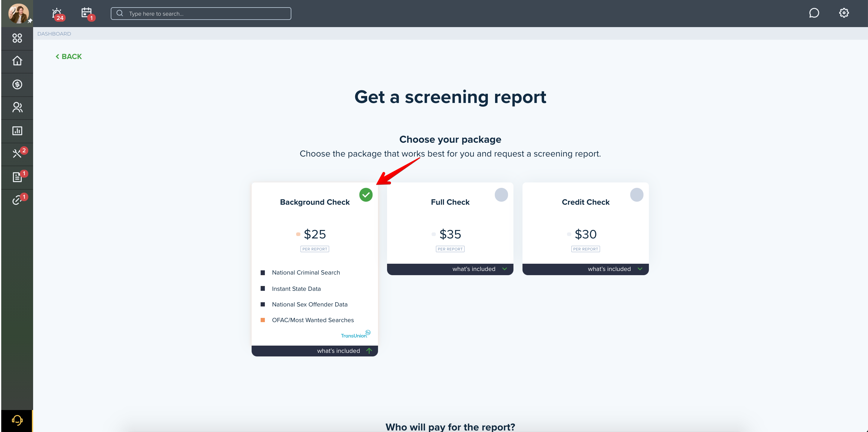Expand Full Check what's included
868x432 pixels.
(x=450, y=269)
